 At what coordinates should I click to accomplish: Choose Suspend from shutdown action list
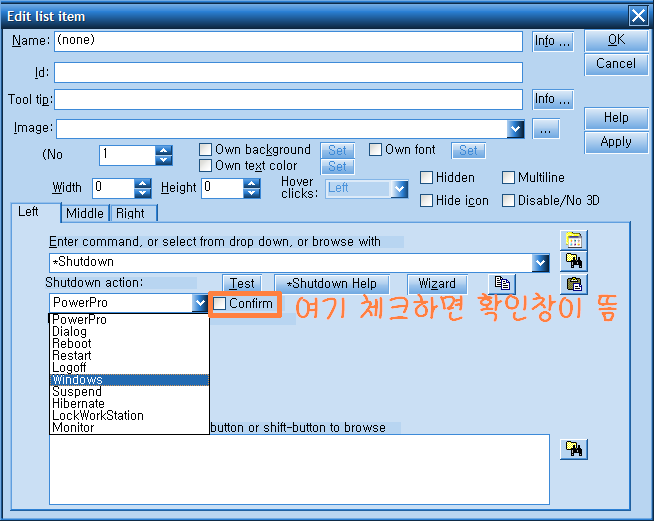pyautogui.click(x=129, y=392)
